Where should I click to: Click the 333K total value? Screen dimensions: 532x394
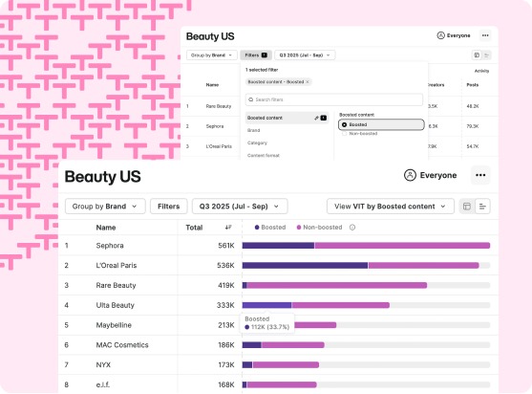[225, 305]
